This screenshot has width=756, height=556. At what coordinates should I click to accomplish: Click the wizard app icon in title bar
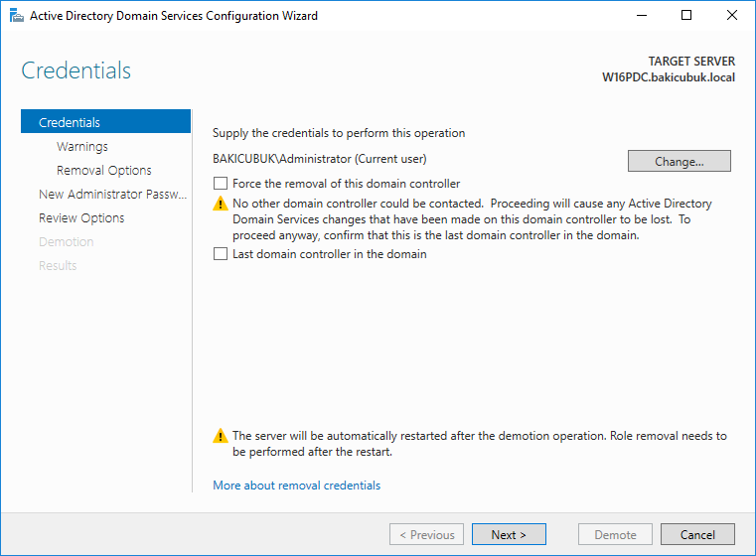(17, 16)
